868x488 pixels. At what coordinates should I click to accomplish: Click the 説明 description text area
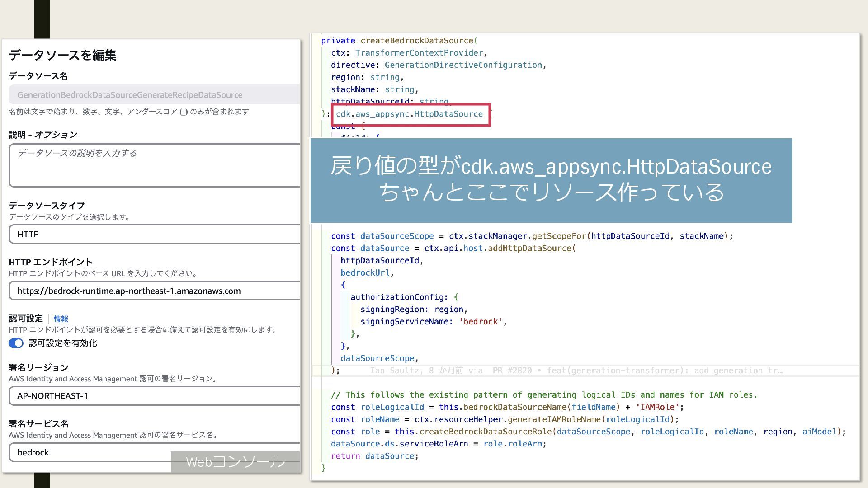click(x=154, y=165)
